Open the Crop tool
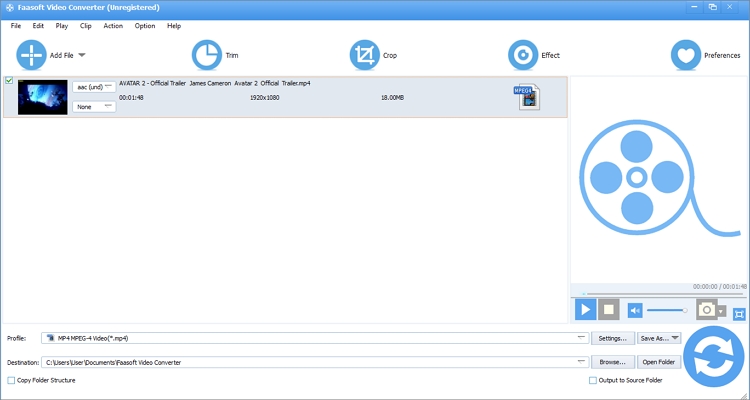This screenshot has width=750, height=400. click(364, 55)
